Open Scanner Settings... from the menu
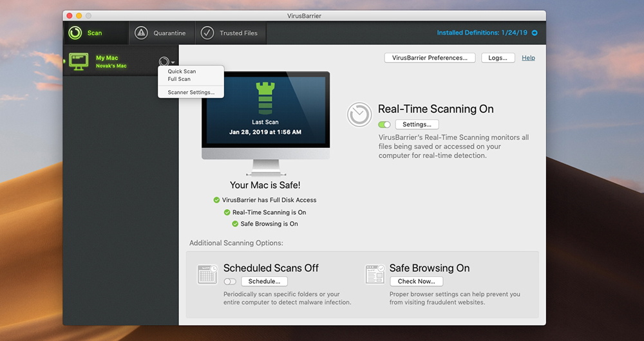Image resolution: width=644 pixels, height=341 pixels. [191, 93]
